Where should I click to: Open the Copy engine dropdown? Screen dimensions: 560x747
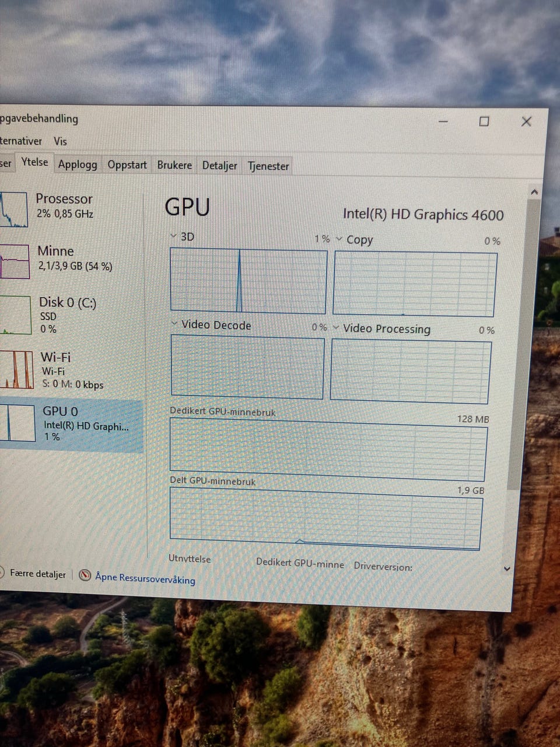tap(339, 239)
